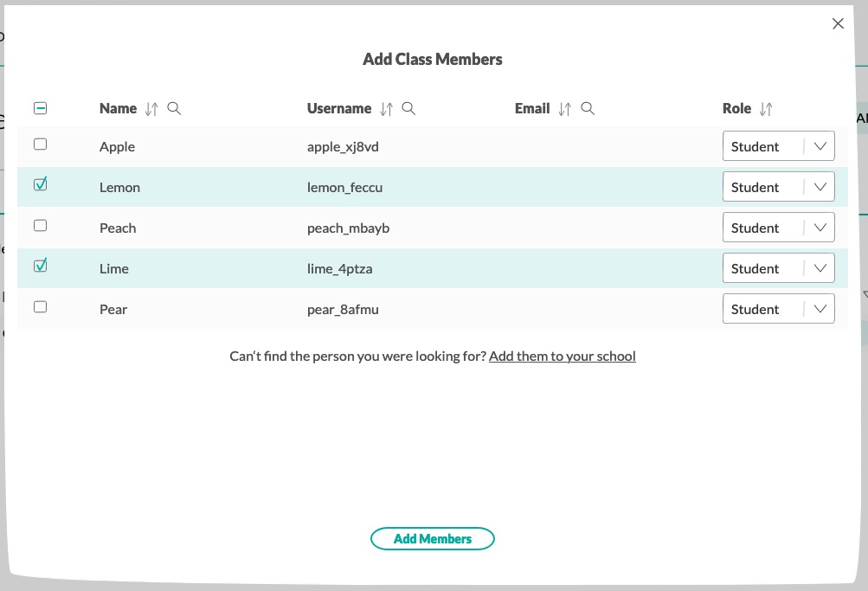Select the Pear row

[x=40, y=306]
